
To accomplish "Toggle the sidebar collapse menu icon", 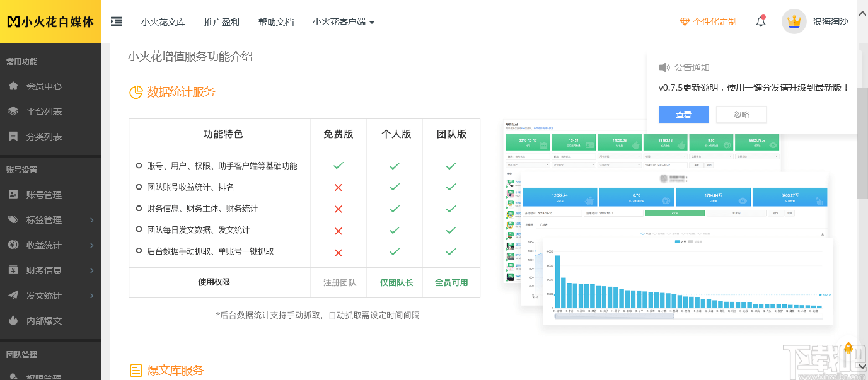I will click(117, 21).
